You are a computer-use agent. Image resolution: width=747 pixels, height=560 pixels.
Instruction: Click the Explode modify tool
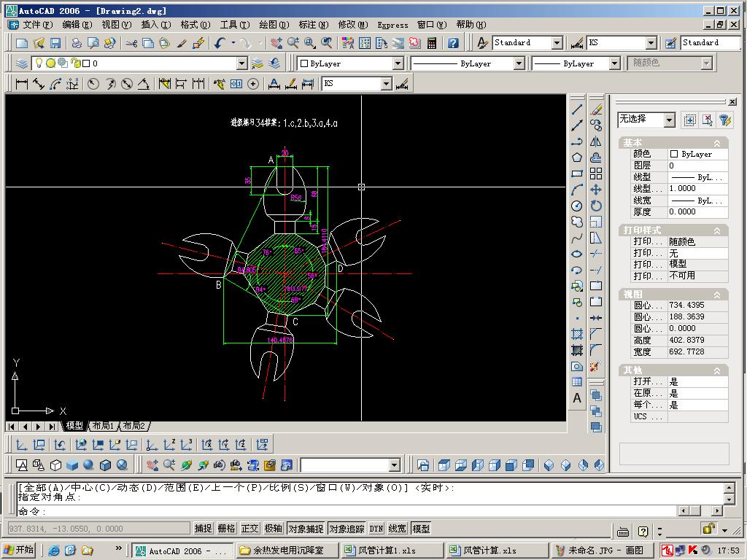click(595, 366)
